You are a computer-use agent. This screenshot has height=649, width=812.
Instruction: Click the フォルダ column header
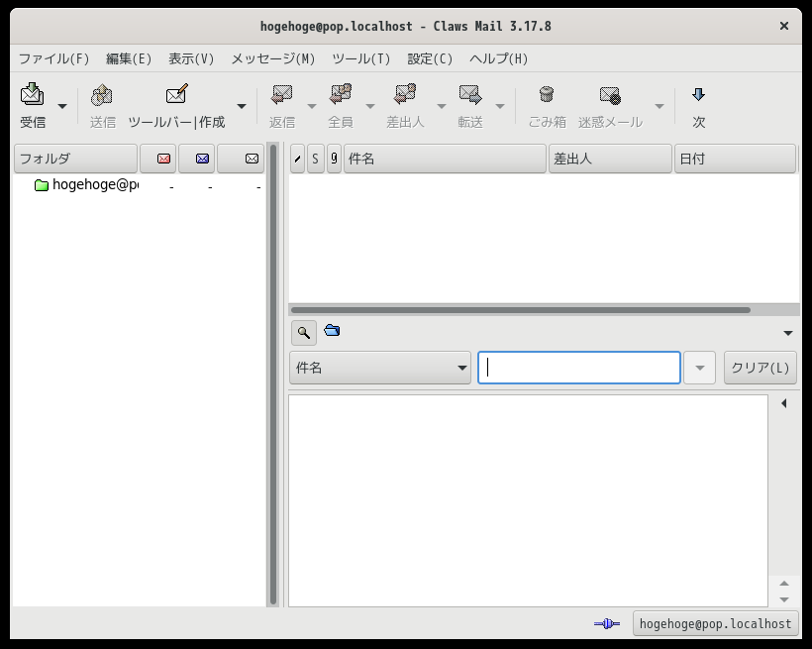[75, 159]
